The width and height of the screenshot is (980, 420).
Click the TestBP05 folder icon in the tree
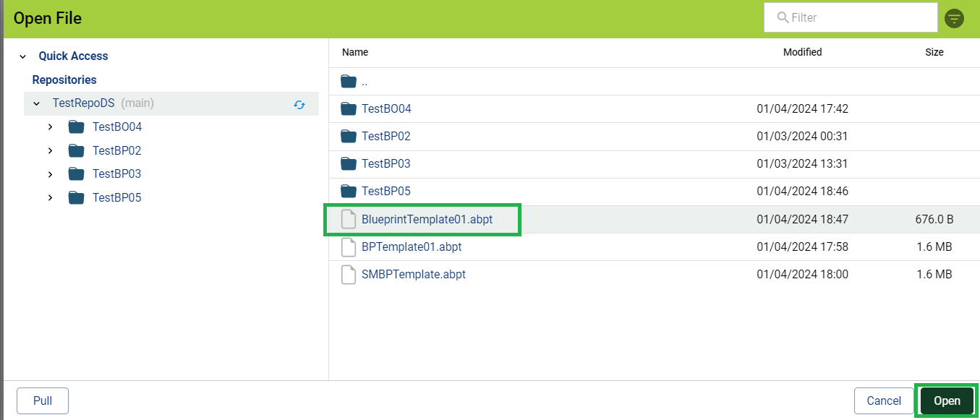[x=77, y=197]
